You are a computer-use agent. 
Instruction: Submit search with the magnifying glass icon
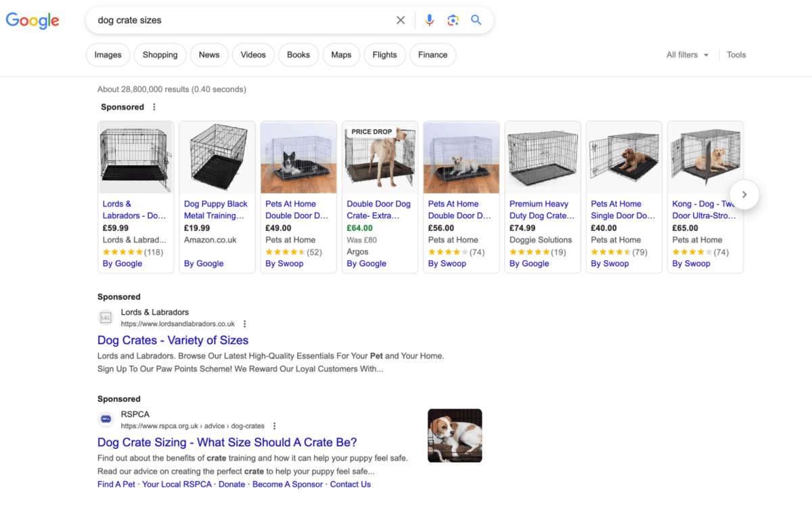click(x=476, y=20)
